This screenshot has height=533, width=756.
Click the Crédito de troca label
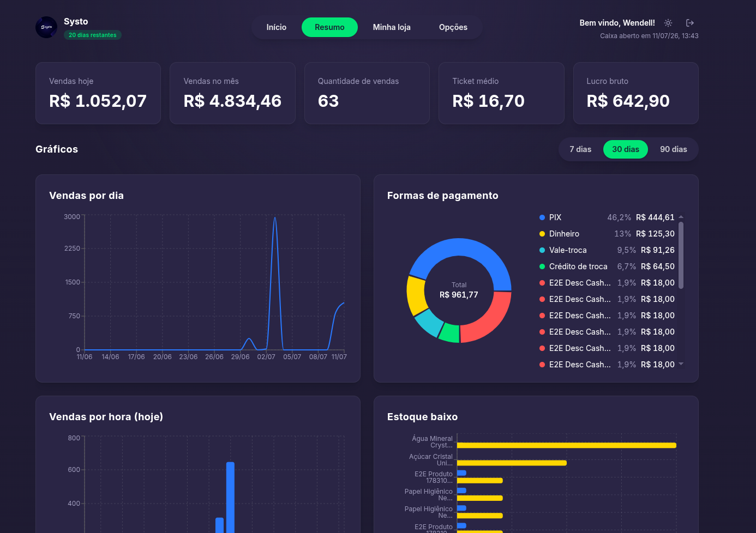point(578,266)
